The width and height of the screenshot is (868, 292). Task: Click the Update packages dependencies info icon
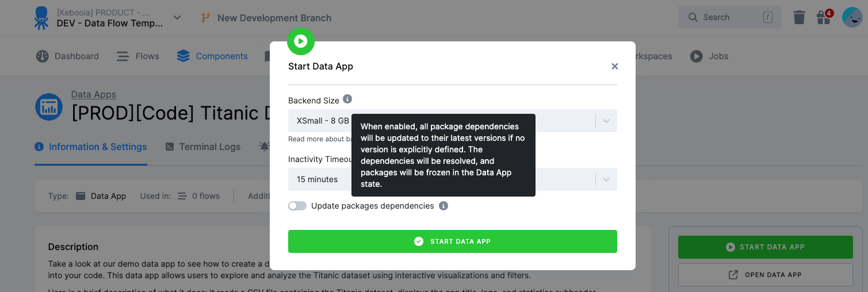443,206
